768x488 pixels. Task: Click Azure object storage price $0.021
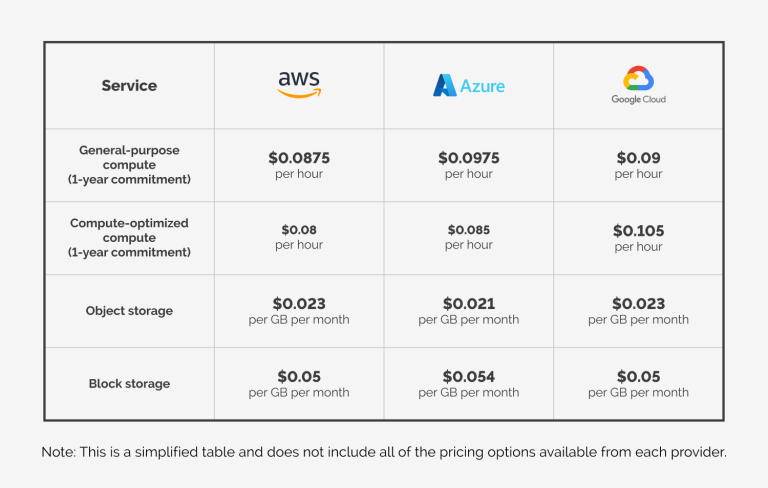(468, 304)
